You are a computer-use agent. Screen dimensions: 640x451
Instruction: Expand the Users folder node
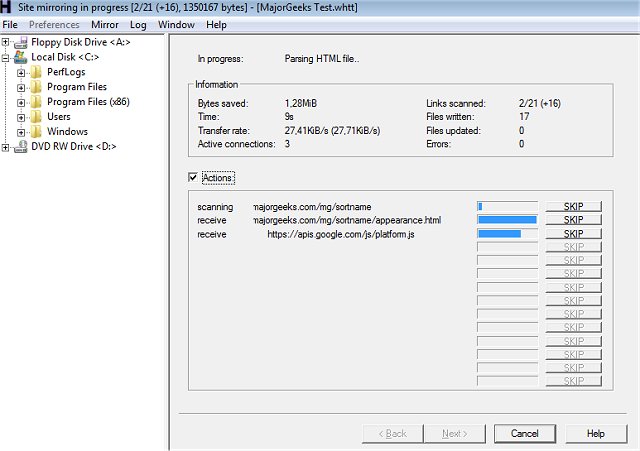coord(21,118)
